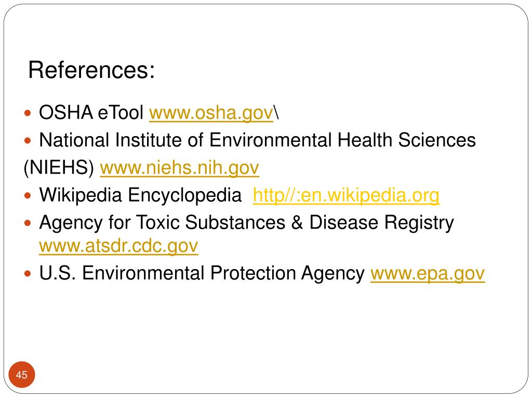
Task: Click the orange bullet before OSHA eTool
Action: pyautogui.click(x=28, y=113)
